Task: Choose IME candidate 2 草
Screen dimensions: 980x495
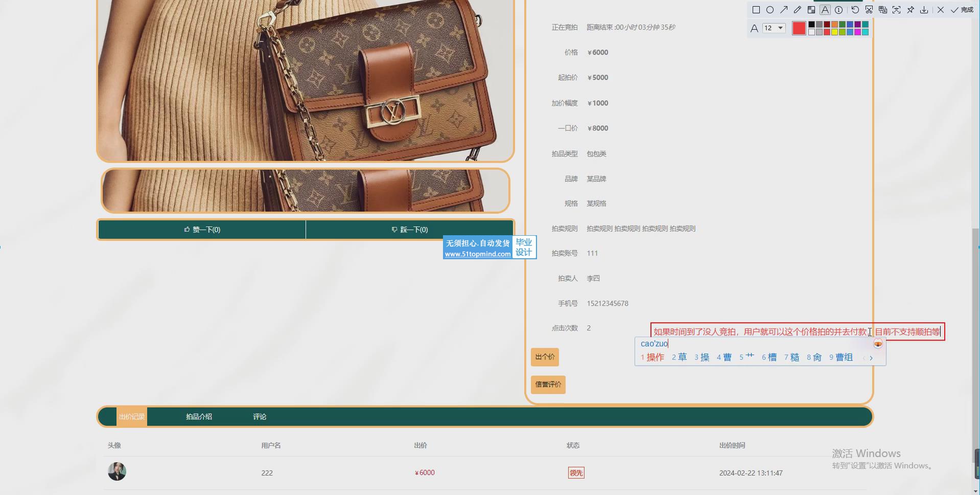Action: pos(679,357)
